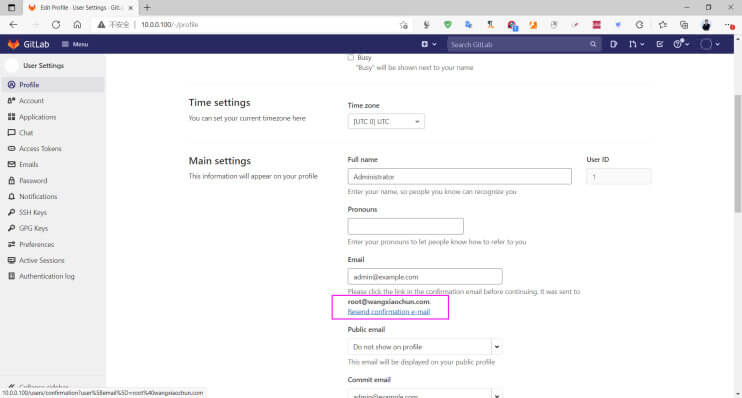Open Emails in sidebar
Image resolution: width=742 pixels, height=398 pixels.
pos(52,164)
